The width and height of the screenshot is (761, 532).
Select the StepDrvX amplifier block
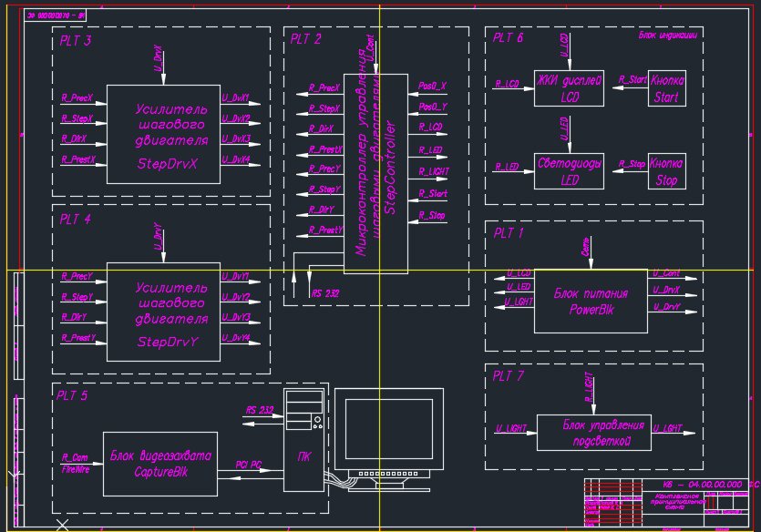pos(163,134)
